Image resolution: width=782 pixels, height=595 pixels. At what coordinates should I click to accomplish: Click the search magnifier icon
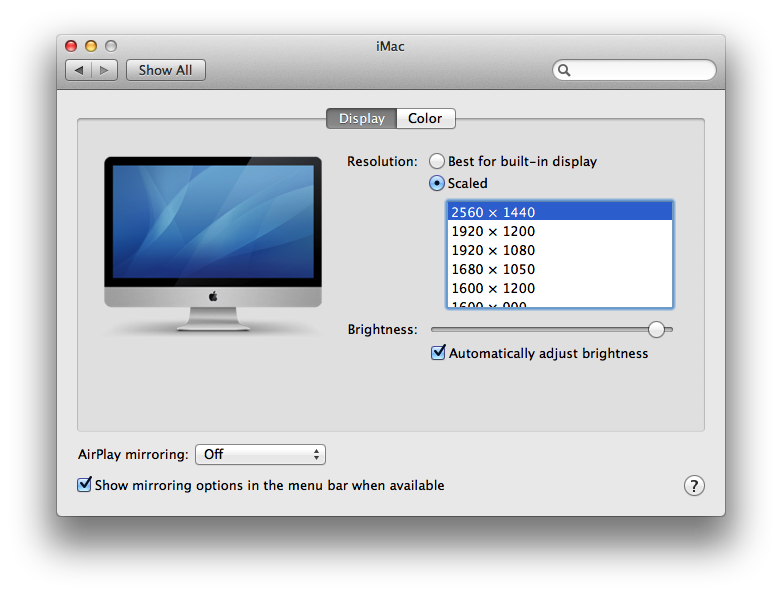564,70
